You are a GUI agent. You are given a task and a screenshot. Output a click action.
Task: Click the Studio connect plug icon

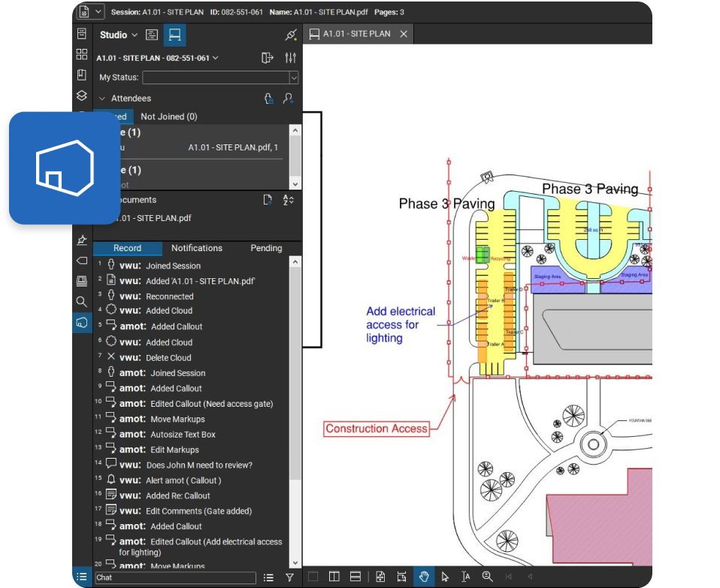tap(291, 35)
